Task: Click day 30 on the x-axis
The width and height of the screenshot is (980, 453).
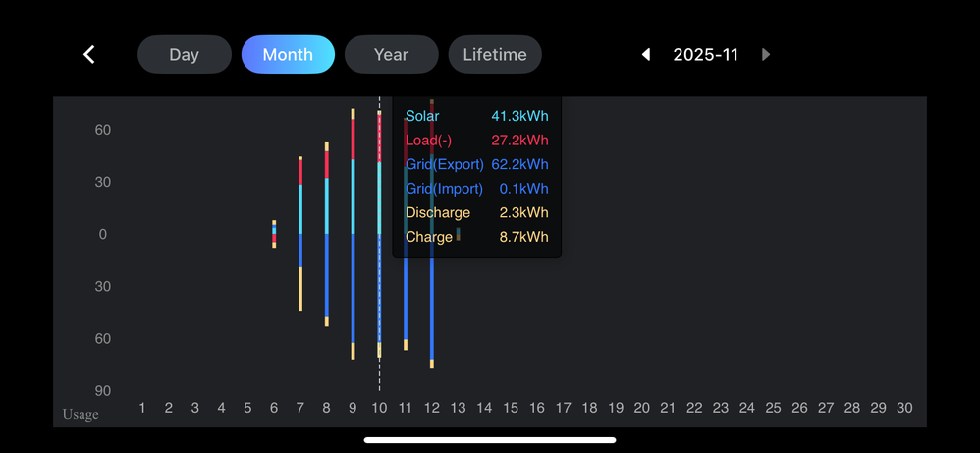Action: (904, 408)
